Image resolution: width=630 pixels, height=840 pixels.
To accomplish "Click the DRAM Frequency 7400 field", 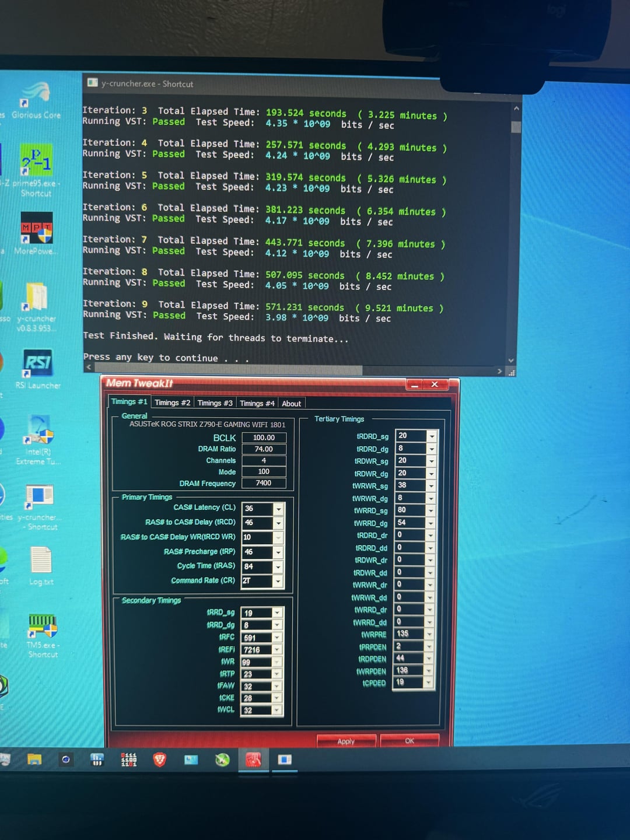I will click(x=264, y=483).
